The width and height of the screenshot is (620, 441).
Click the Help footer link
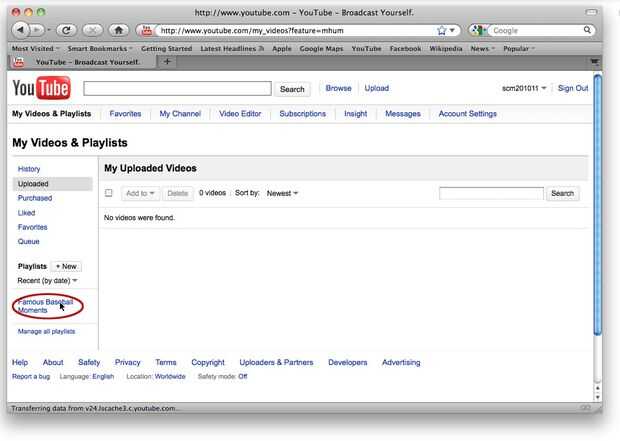click(20, 362)
